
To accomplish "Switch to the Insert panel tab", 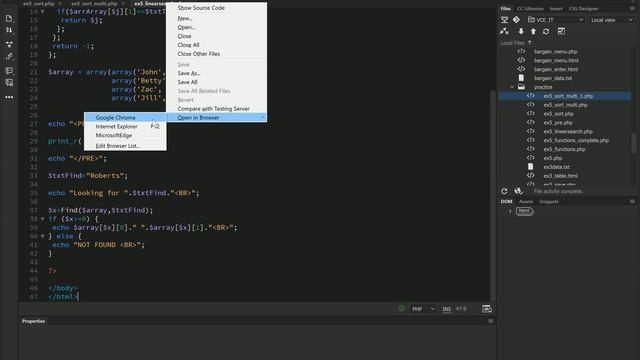I will (556, 9).
